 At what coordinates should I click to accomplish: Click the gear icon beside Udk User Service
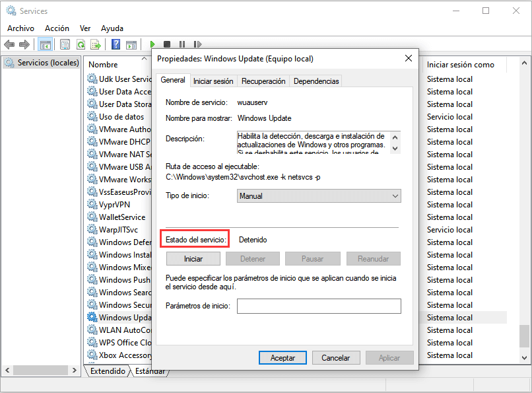(x=92, y=79)
